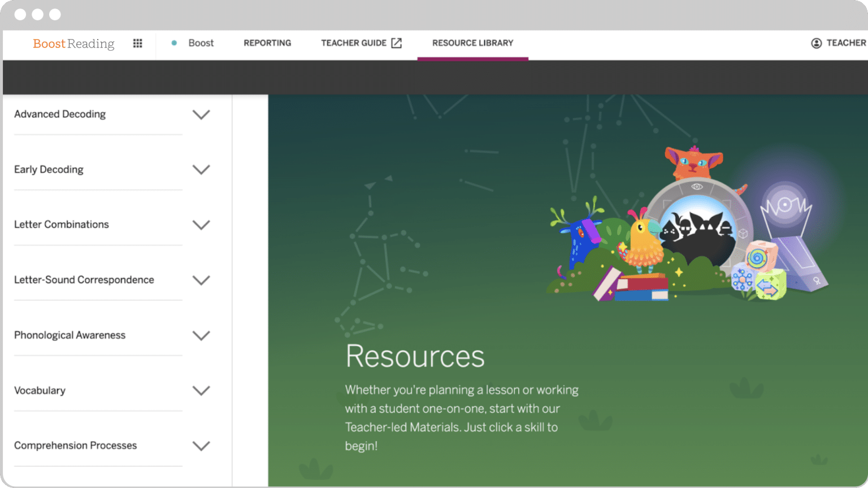Expand the Phonological Awareness section
This screenshot has width=868, height=488.
[201, 335]
